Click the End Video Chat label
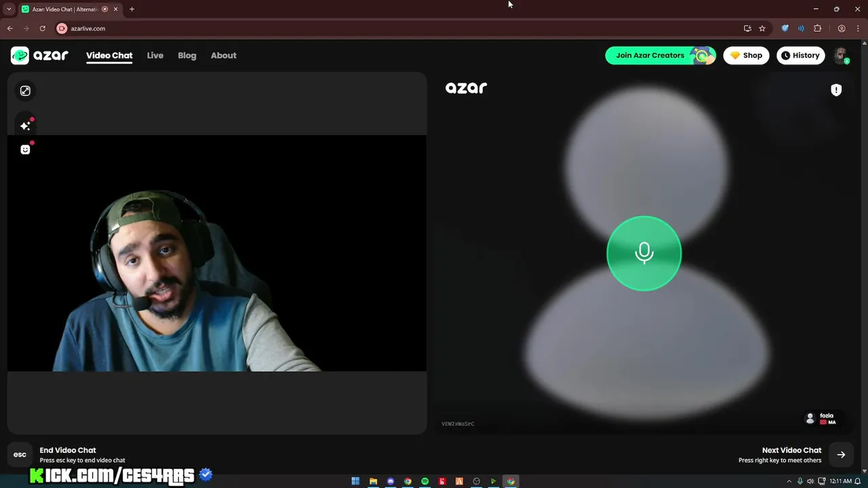The width and height of the screenshot is (868, 488). [68, 450]
